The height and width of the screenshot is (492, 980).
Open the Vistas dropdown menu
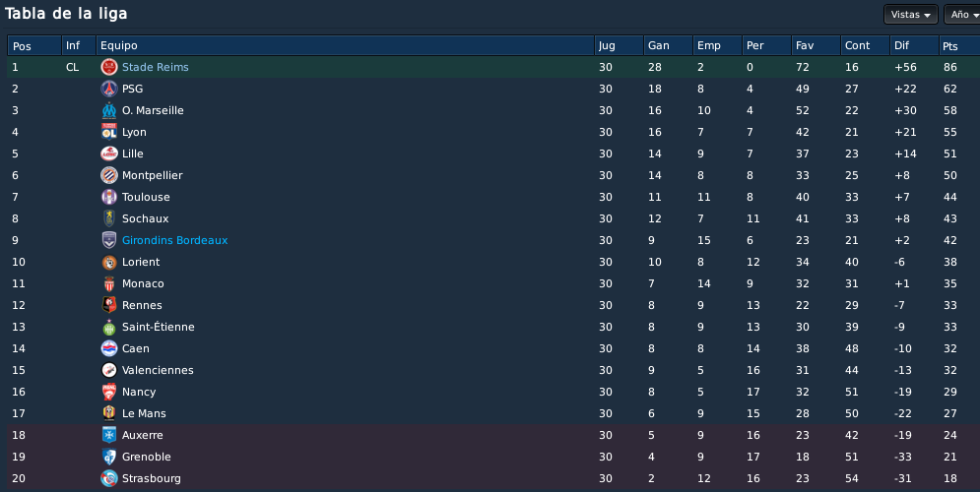(911, 15)
